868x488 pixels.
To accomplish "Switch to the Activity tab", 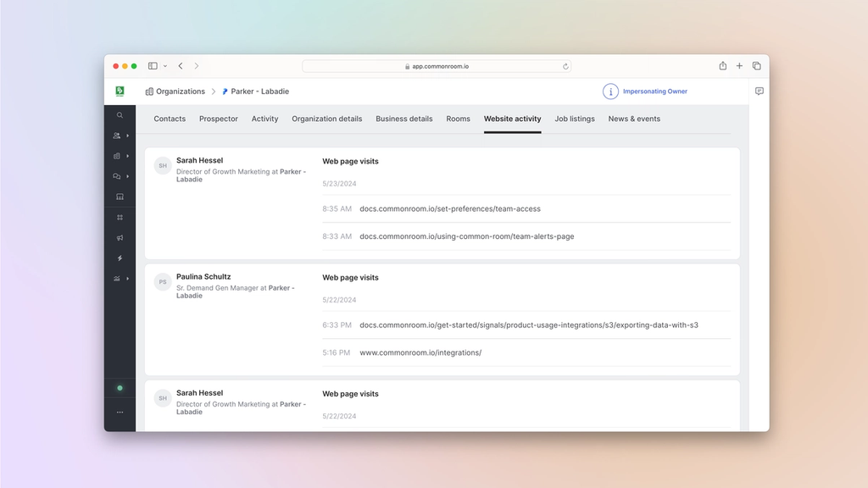I will 264,119.
